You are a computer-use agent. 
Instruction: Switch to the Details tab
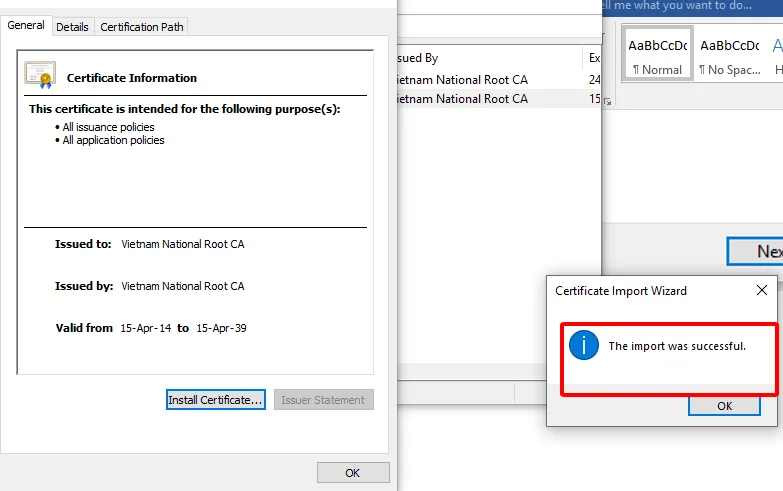pyautogui.click(x=72, y=27)
